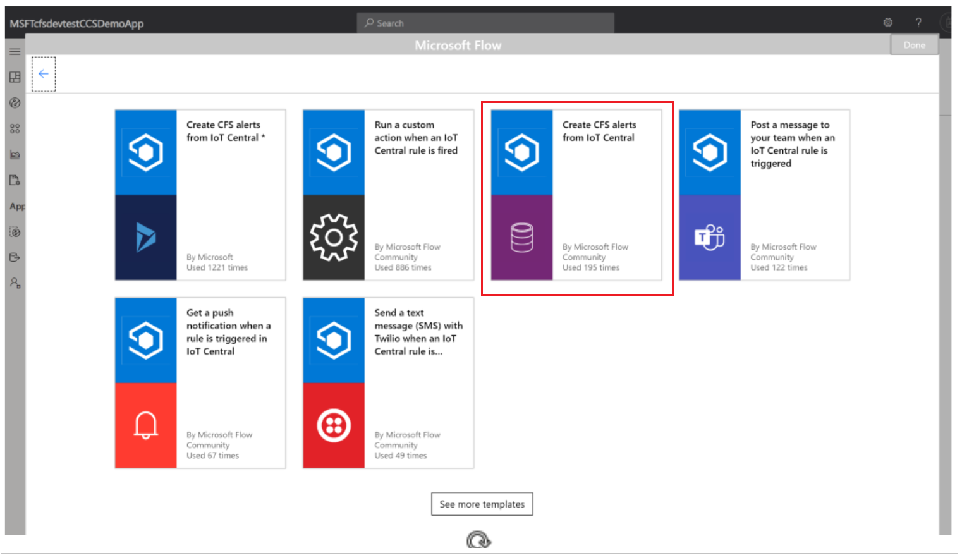Click 'Used 886 times' text
Screen dimensions: 962x560
point(403,268)
